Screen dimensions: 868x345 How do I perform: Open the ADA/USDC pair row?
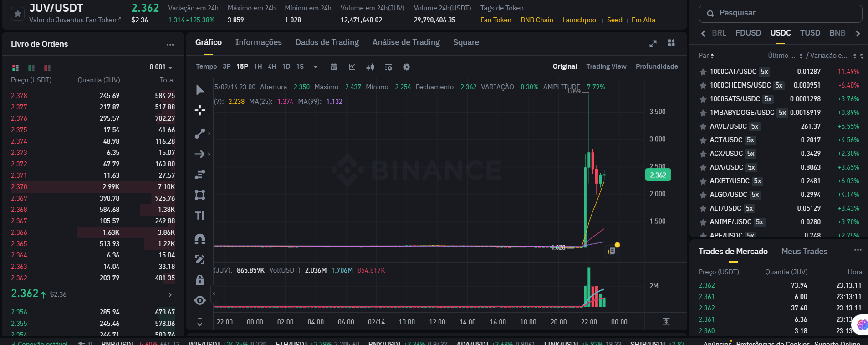[779, 167]
